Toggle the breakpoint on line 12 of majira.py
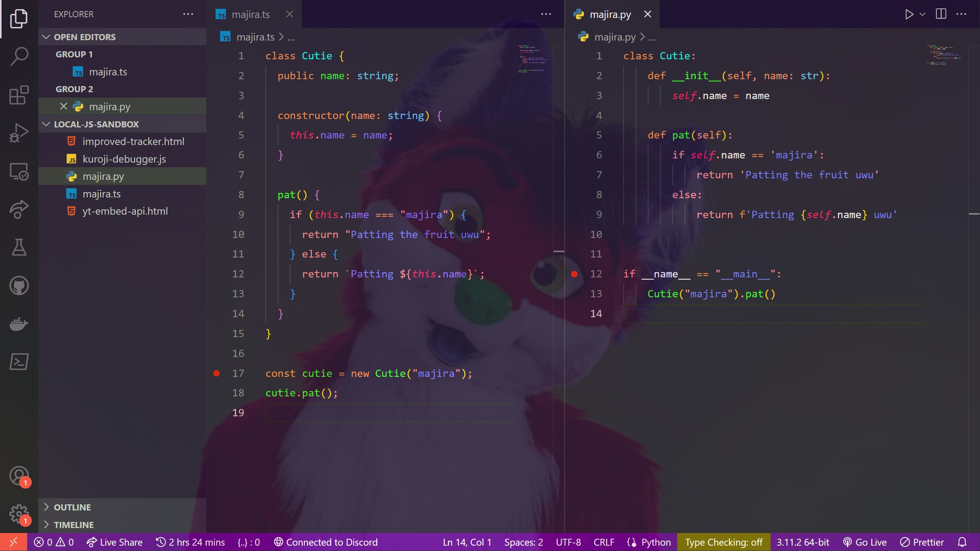This screenshot has height=551, width=980. click(x=575, y=274)
